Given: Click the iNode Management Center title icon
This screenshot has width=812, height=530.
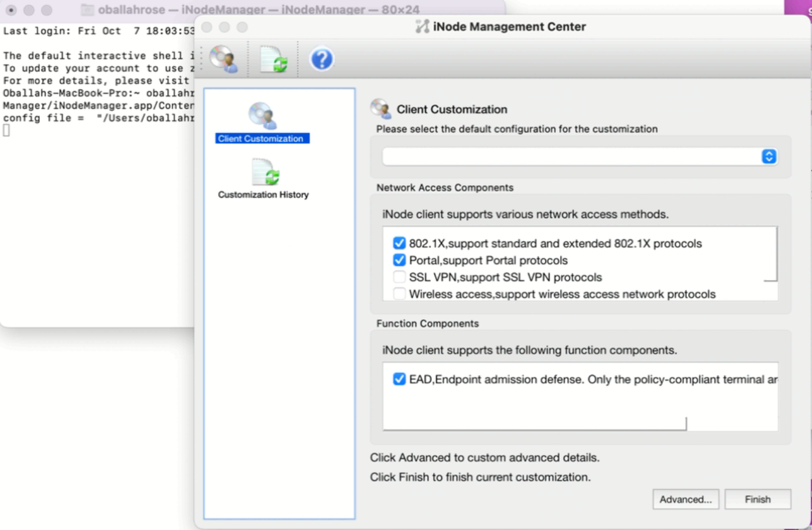Looking at the screenshot, I should [x=422, y=26].
